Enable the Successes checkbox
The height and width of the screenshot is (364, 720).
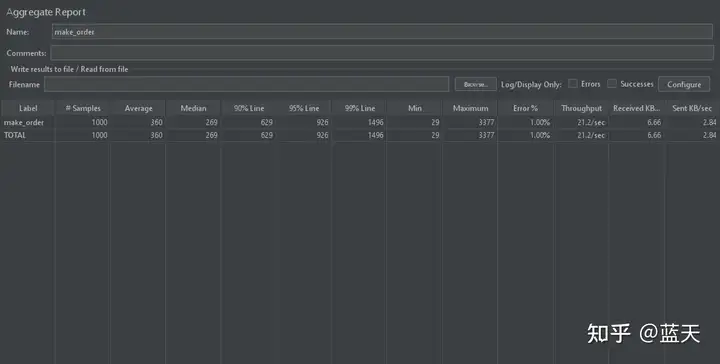pos(612,84)
